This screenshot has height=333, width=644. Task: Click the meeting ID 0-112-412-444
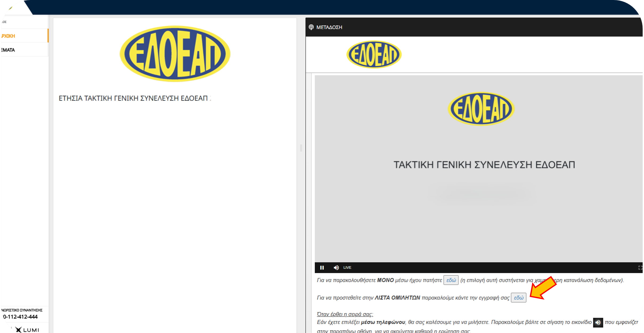20,317
